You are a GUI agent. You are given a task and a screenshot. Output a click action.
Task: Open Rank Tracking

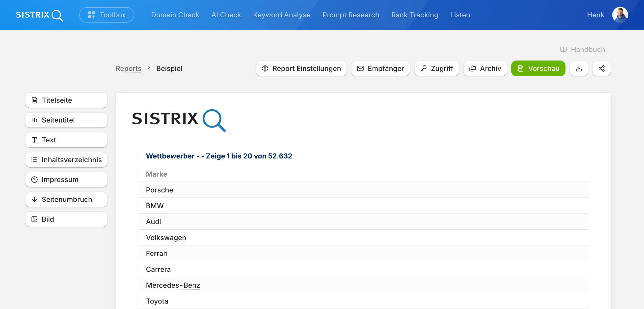pyautogui.click(x=414, y=15)
